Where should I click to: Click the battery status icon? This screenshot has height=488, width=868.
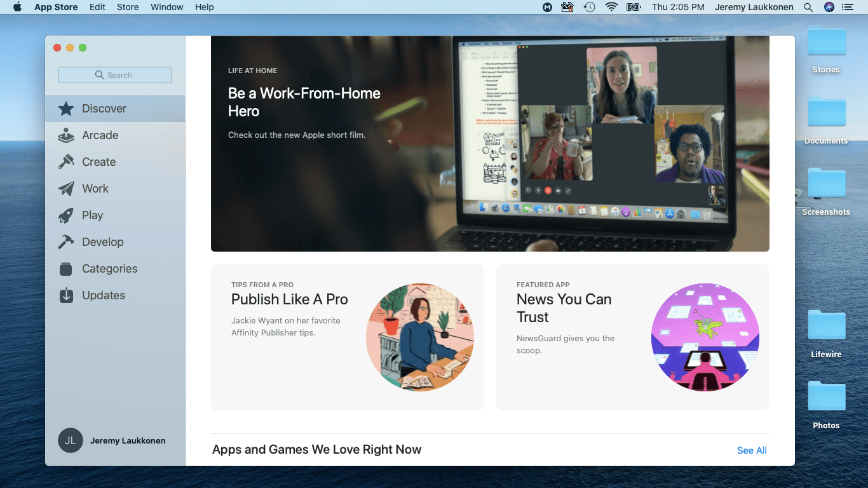click(x=634, y=7)
